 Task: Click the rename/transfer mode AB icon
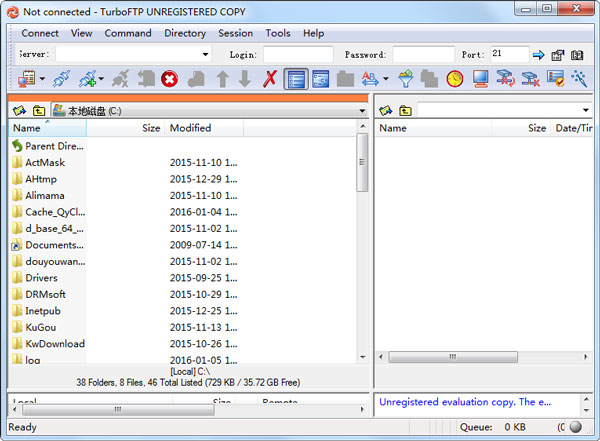[370, 79]
